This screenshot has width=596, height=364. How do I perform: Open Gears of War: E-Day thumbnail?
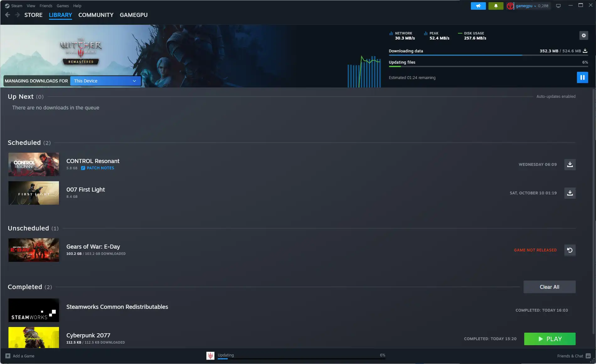[x=34, y=250]
